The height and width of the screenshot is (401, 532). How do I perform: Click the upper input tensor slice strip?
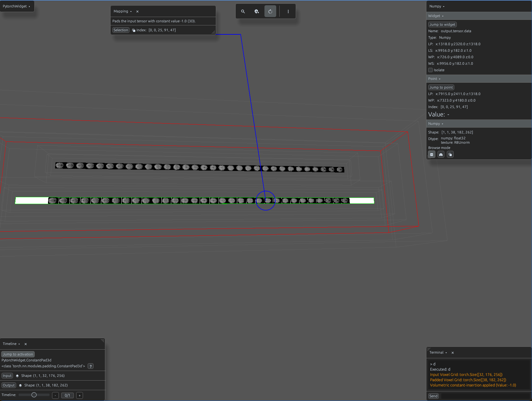pos(200,168)
